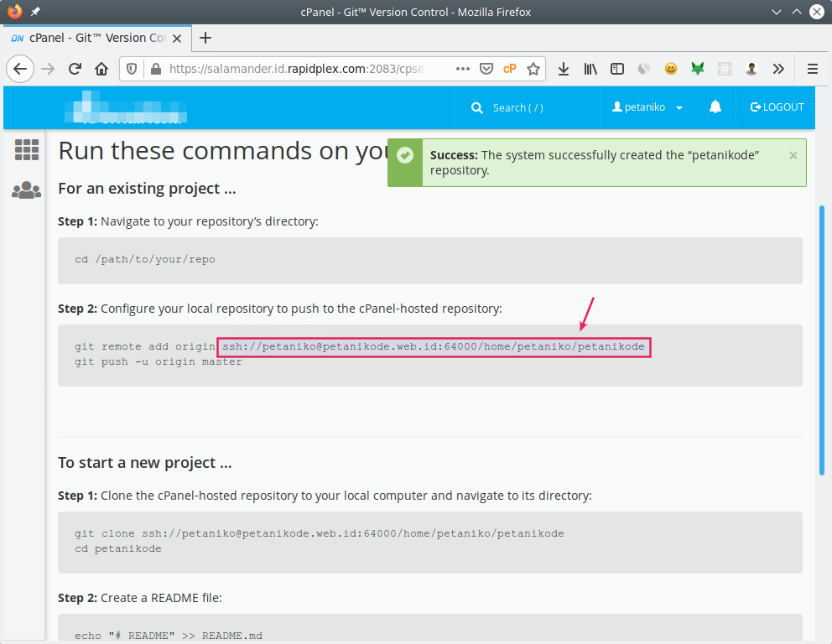The image size is (832, 644).
Task: Select the cPanel Git Version Control tab
Action: (x=96, y=38)
